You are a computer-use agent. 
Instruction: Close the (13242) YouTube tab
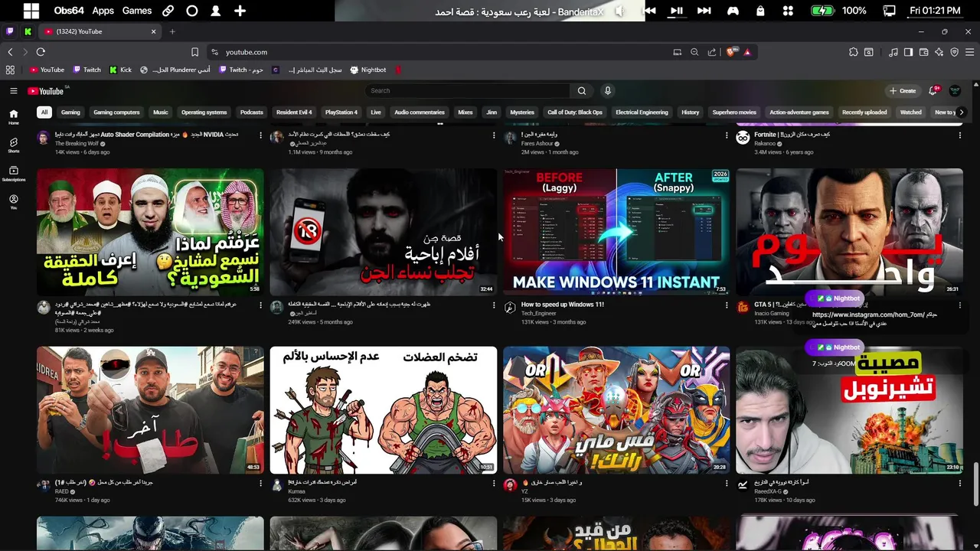click(153, 31)
